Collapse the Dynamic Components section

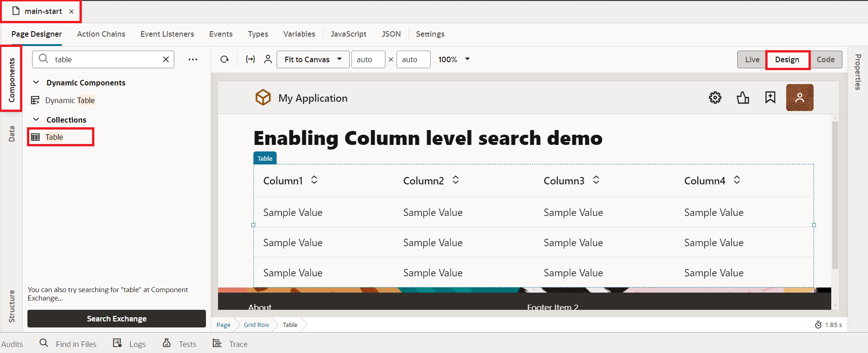(x=36, y=83)
